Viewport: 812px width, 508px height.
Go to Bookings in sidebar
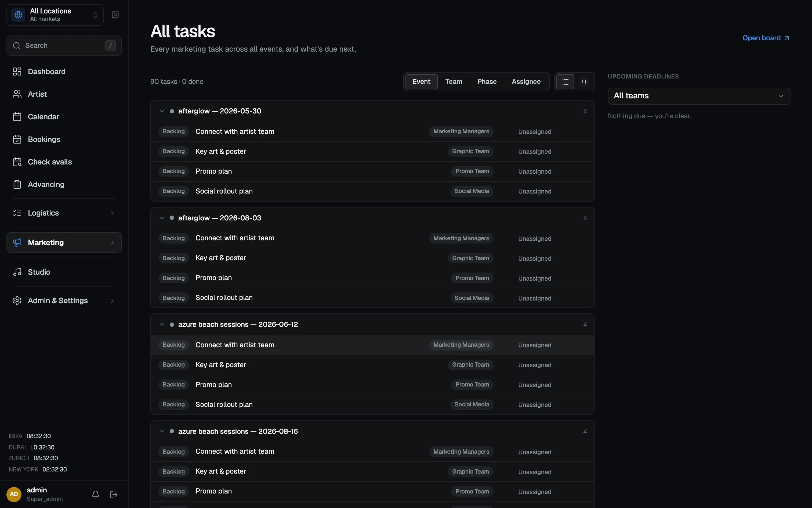64,139
